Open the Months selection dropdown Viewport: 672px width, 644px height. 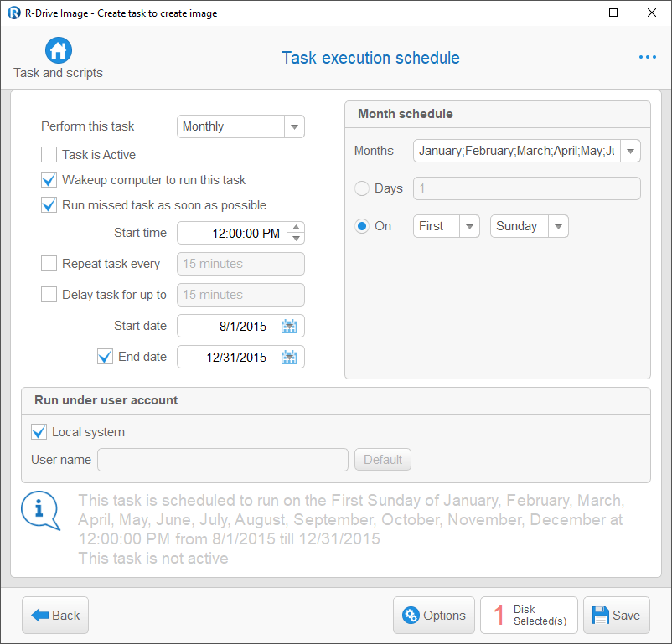(x=630, y=151)
